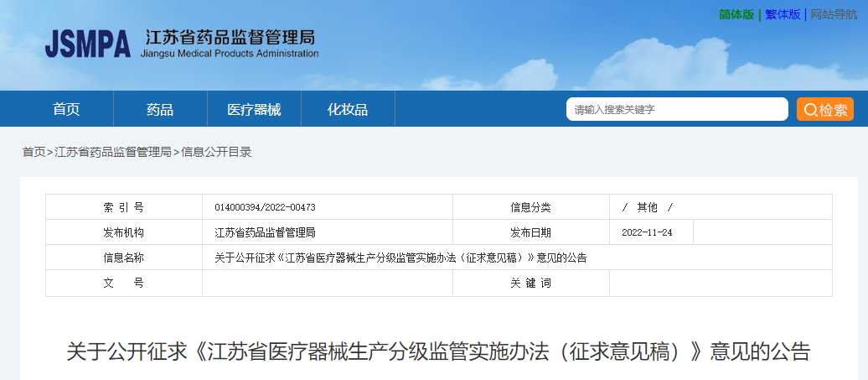This screenshot has width=868, height=380.
Task: Click the 发布日期 label cell
Action: pyautogui.click(x=531, y=232)
